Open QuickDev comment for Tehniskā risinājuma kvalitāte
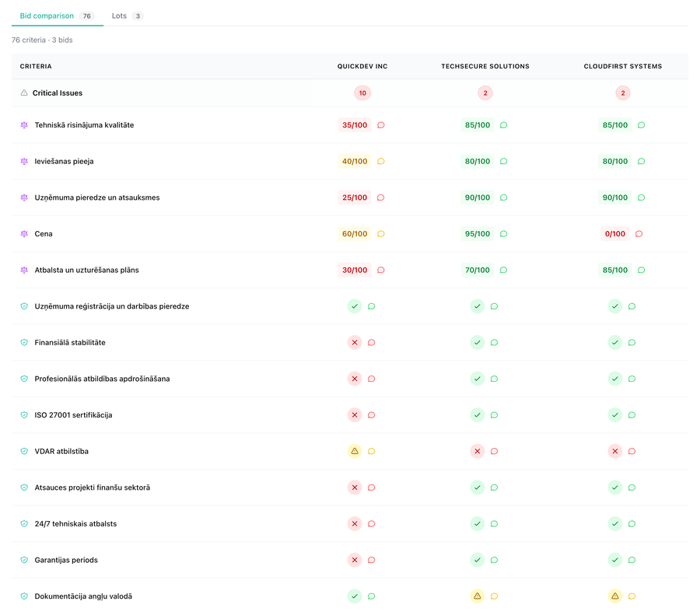The image size is (700, 615). click(381, 125)
